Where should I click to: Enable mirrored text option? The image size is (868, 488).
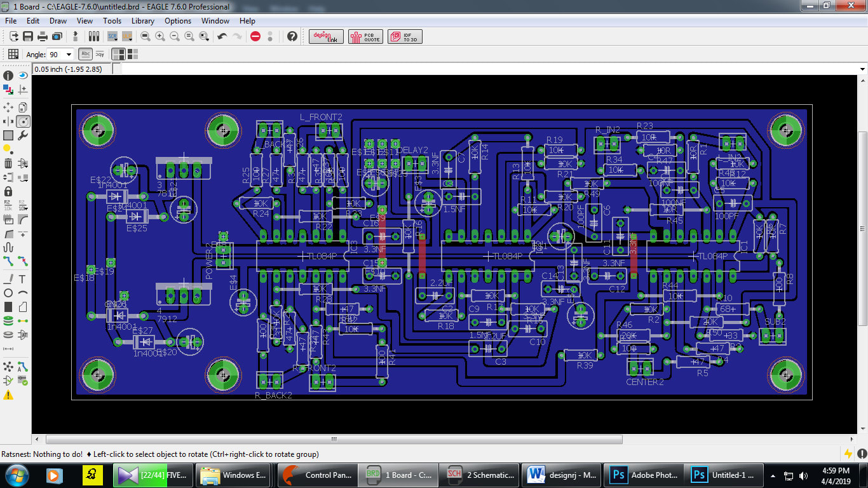pyautogui.click(x=100, y=55)
